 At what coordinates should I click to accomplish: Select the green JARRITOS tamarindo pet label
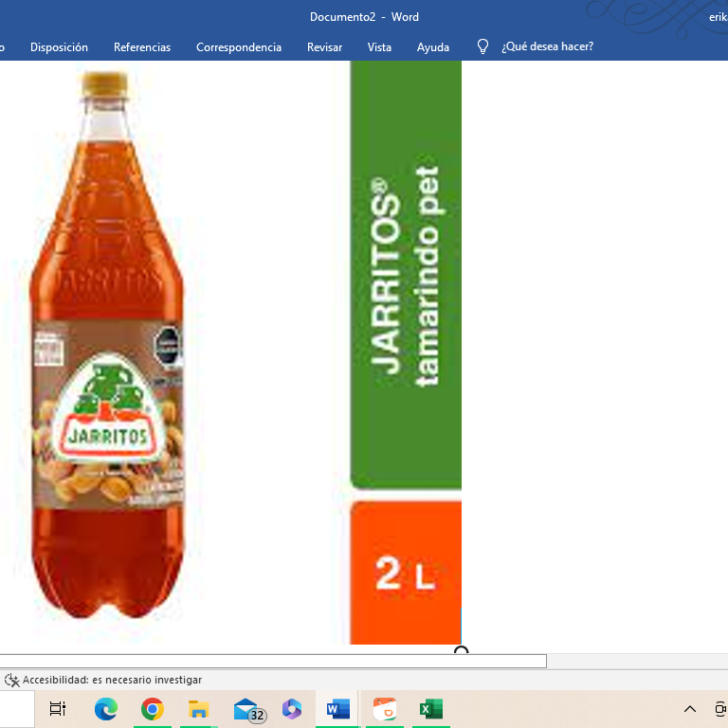406,275
